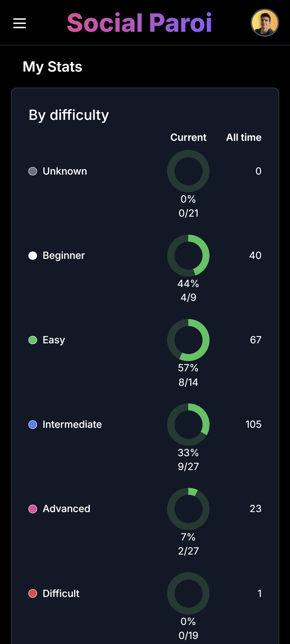
Task: Open the user profile avatar
Action: pyautogui.click(x=264, y=23)
